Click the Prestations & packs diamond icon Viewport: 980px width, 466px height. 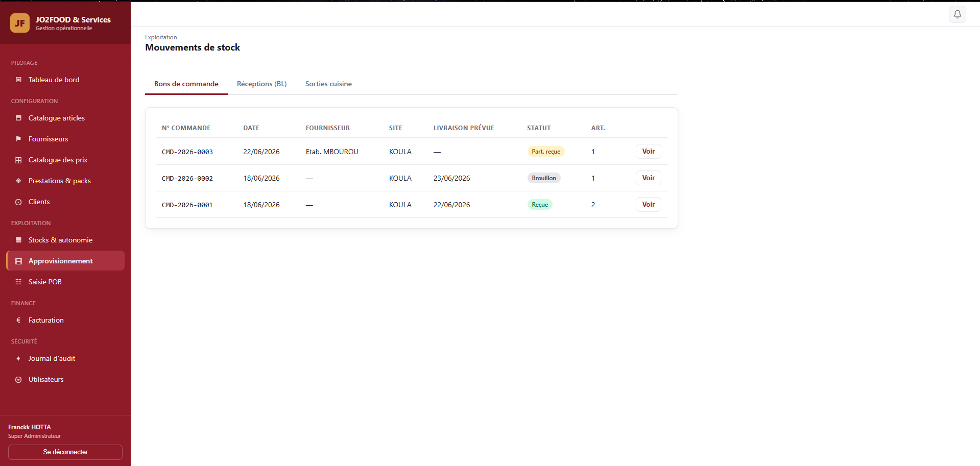[x=18, y=181]
